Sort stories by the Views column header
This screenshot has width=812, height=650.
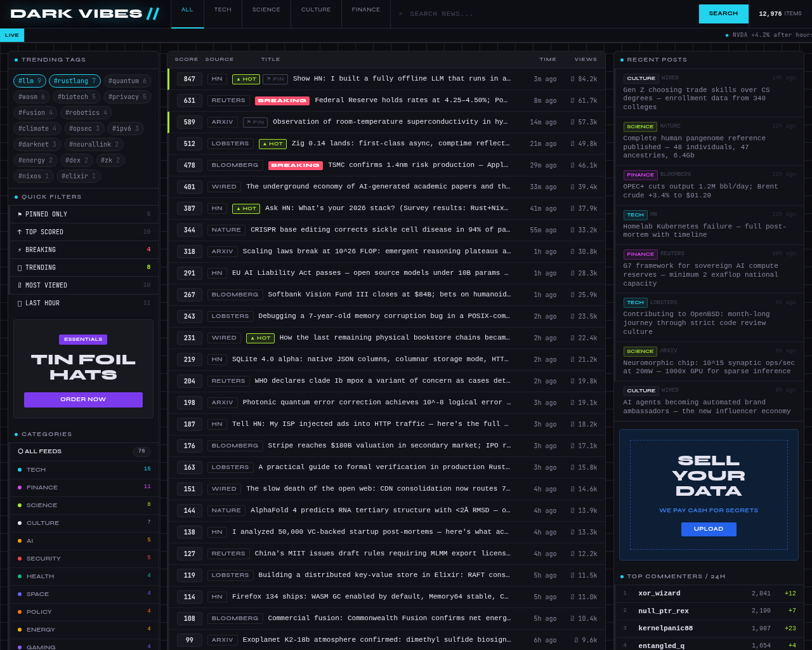click(x=586, y=60)
